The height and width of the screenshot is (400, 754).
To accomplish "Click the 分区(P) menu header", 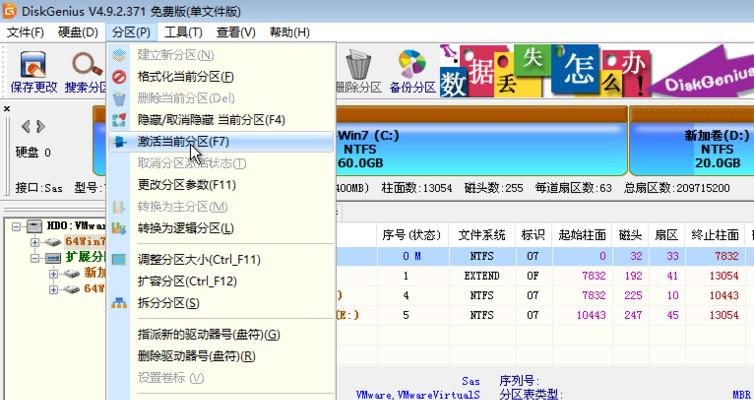I will [131, 33].
